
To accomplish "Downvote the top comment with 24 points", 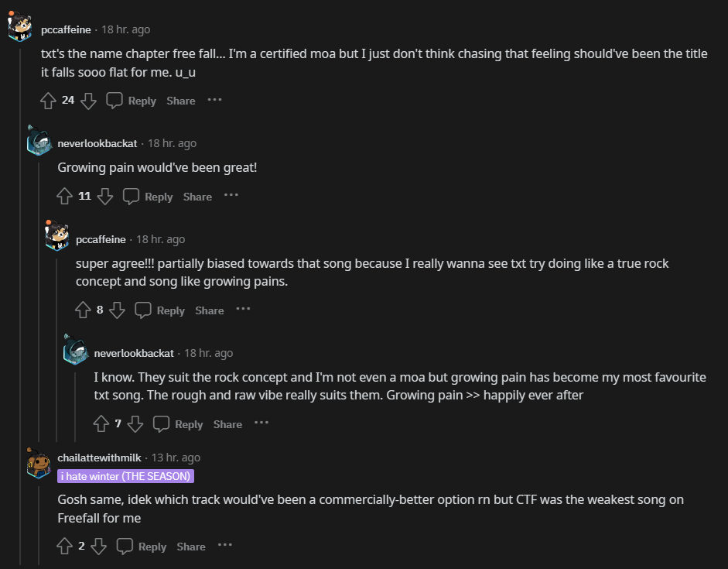I will pos(88,101).
